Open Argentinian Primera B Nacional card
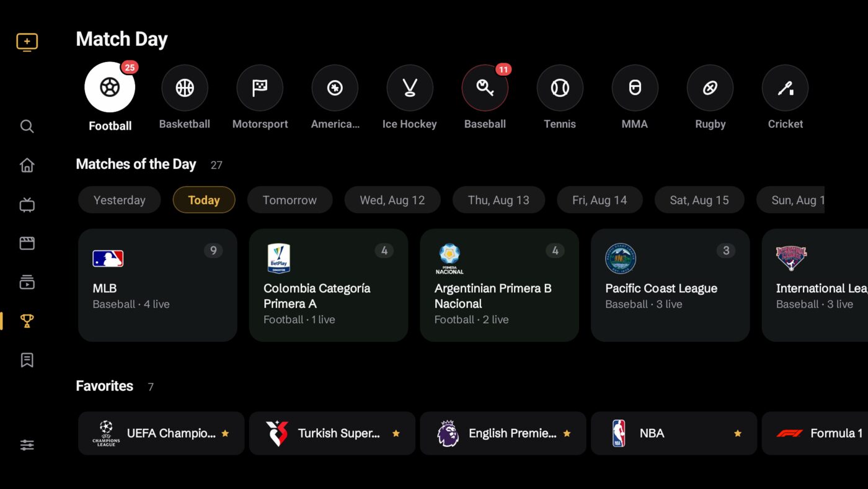Viewport: 868px width, 489px height. tap(499, 285)
